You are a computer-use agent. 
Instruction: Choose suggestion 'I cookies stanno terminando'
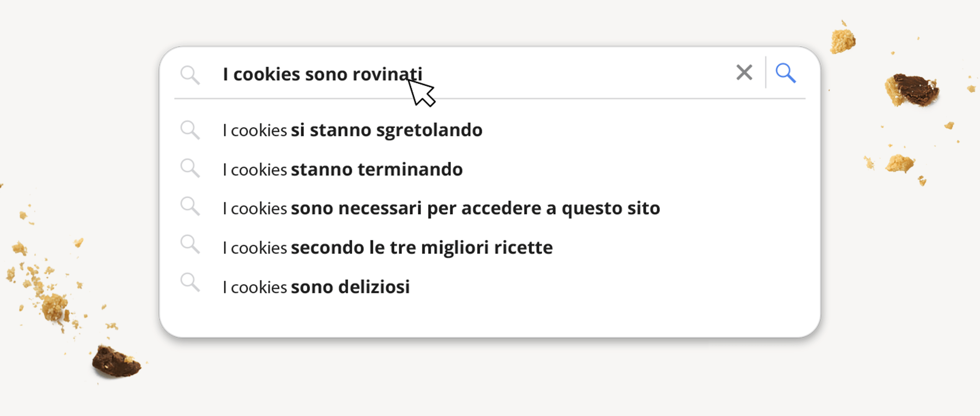tap(343, 169)
